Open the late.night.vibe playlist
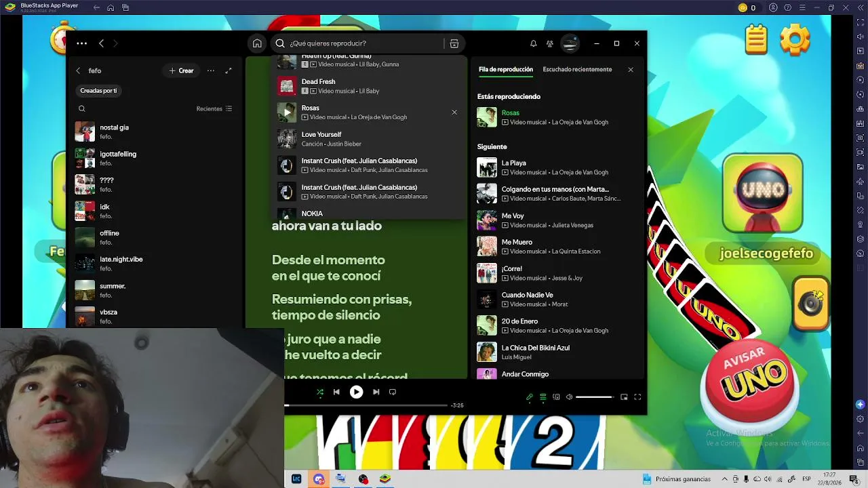The width and height of the screenshot is (868, 488). click(155, 264)
